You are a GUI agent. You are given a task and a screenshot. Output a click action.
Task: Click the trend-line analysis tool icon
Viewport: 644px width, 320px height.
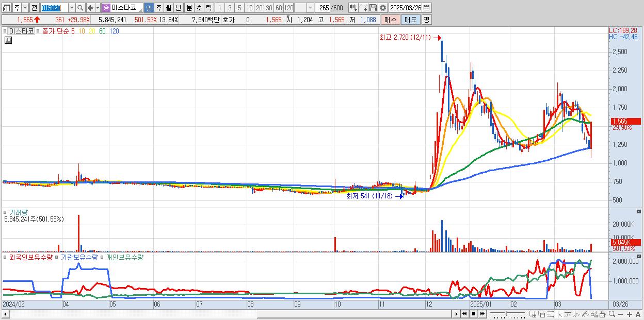pyautogui.click(x=586, y=314)
